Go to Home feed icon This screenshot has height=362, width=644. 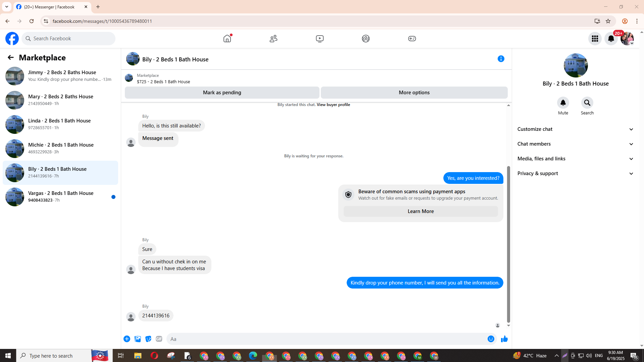click(x=227, y=39)
